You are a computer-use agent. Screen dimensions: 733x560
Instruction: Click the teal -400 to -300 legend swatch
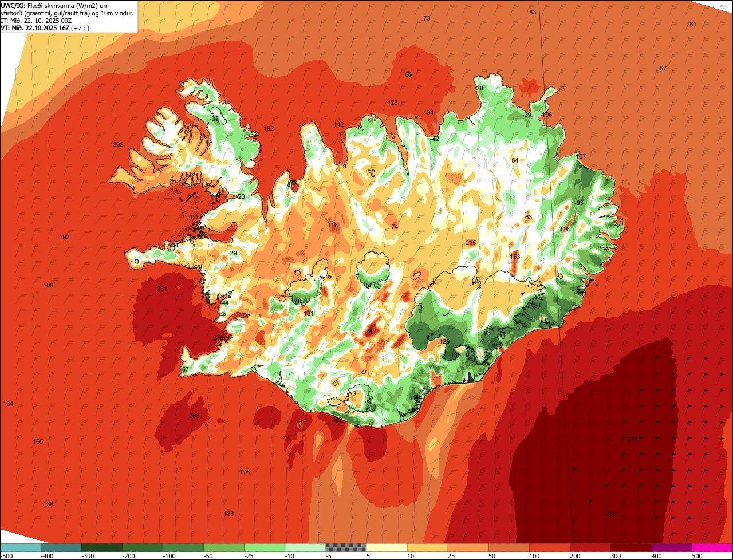click(x=61, y=547)
